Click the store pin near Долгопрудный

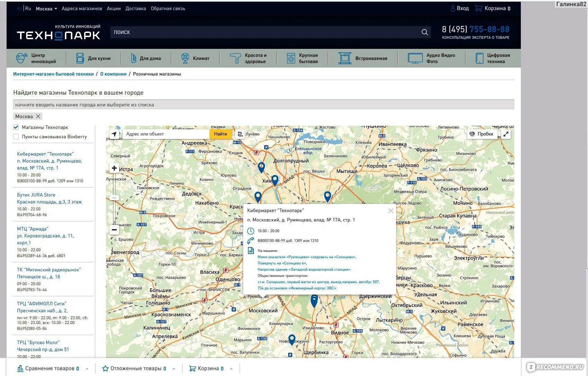pos(261,168)
